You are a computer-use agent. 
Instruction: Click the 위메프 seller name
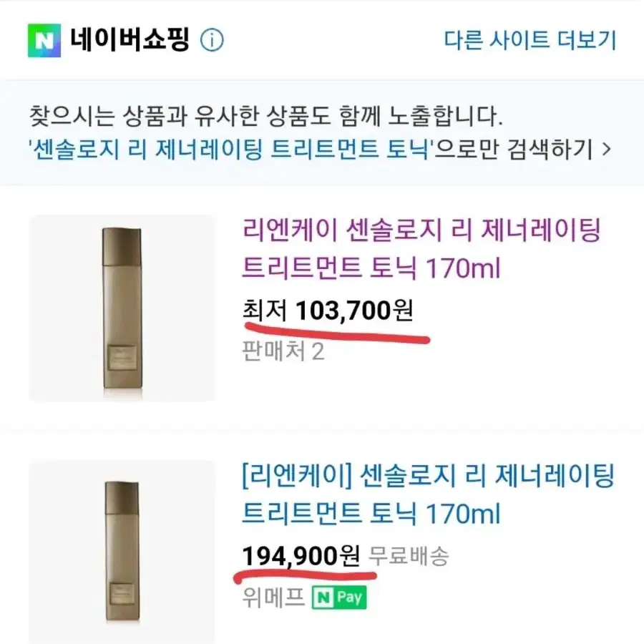[273, 597]
